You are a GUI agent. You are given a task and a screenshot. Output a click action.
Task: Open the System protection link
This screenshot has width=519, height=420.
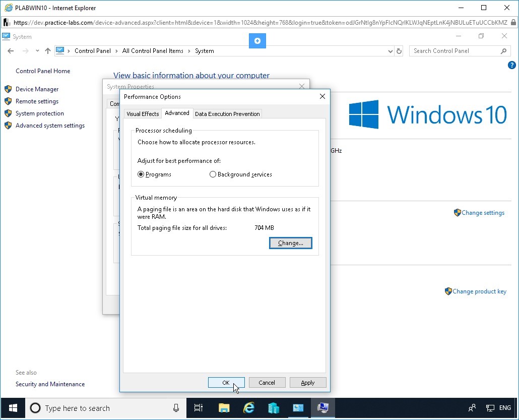tap(40, 113)
